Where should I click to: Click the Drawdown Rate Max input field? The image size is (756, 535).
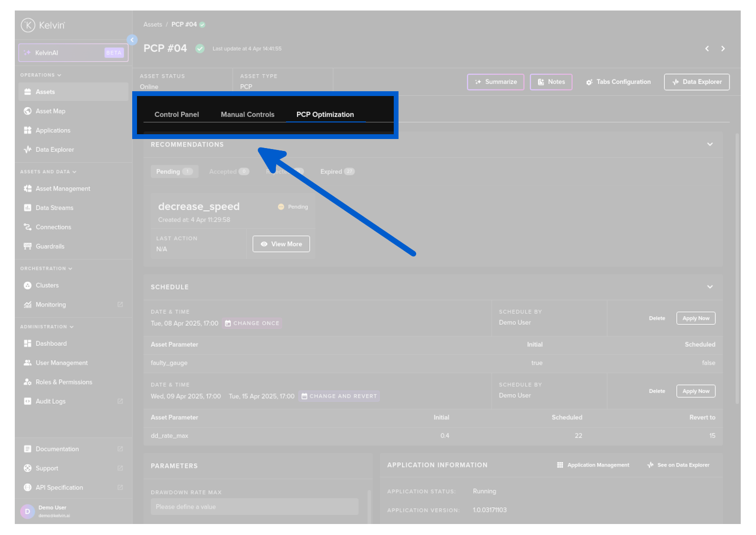pos(254,507)
